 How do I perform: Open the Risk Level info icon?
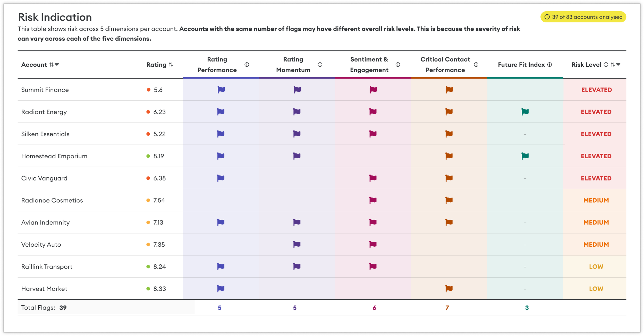[x=606, y=65]
